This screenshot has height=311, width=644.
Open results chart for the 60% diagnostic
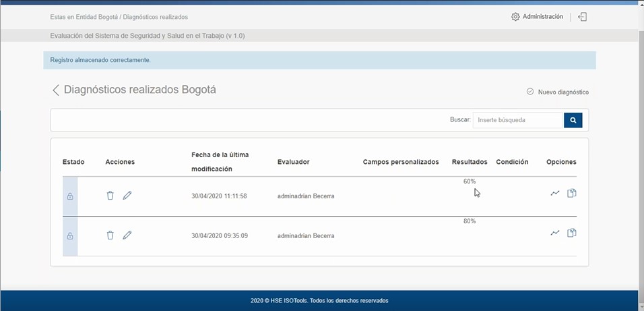tap(555, 194)
